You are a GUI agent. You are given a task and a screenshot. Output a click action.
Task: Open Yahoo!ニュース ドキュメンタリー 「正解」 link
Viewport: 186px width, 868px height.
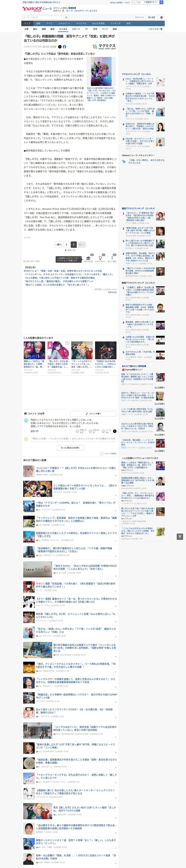(x=146, y=161)
